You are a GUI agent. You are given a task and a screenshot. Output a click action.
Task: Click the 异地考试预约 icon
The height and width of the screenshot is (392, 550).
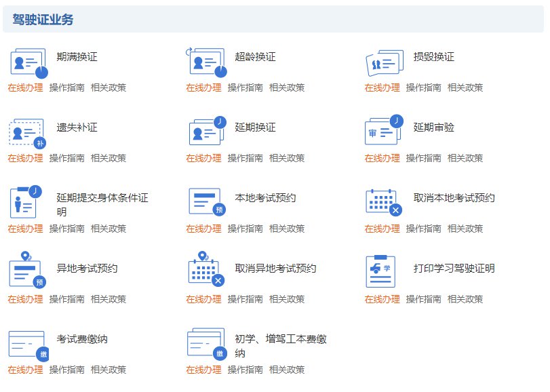tap(28, 271)
